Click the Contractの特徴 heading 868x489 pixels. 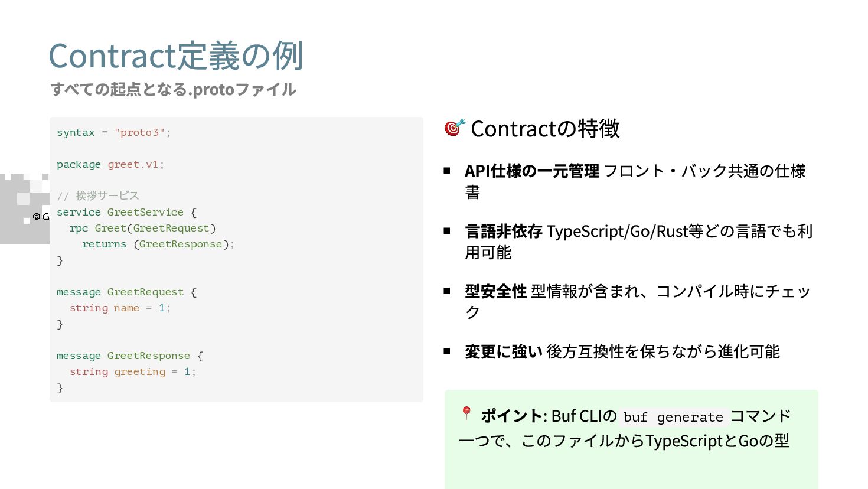[545, 128]
